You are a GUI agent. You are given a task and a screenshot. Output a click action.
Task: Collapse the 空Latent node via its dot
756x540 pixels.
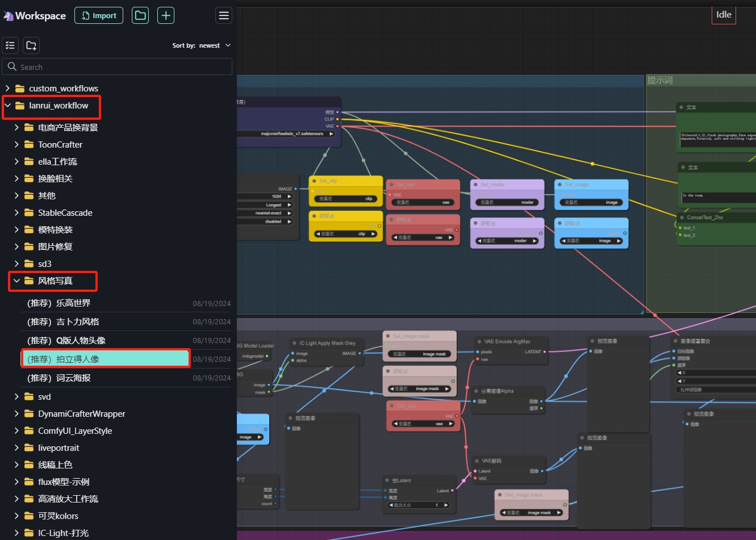pos(387,480)
